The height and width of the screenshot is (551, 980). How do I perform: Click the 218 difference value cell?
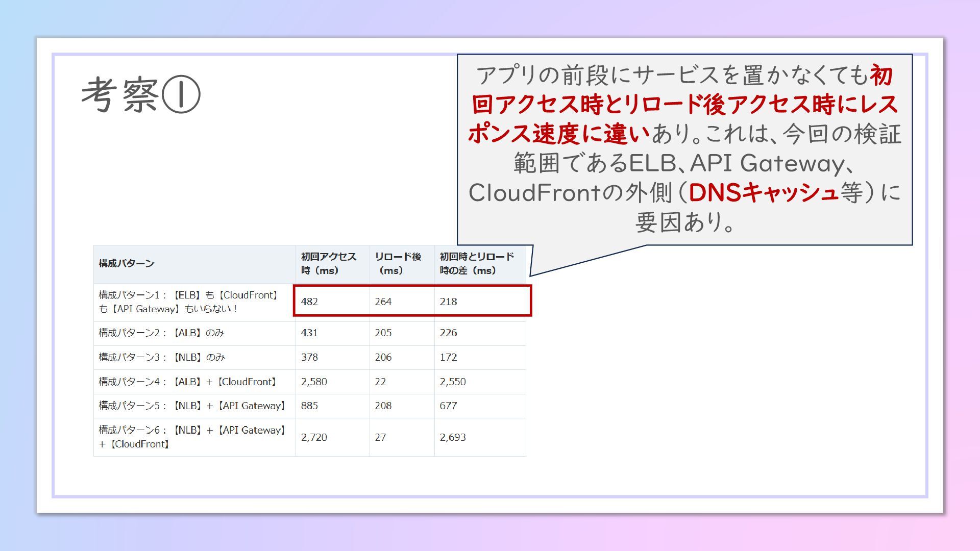click(x=448, y=302)
